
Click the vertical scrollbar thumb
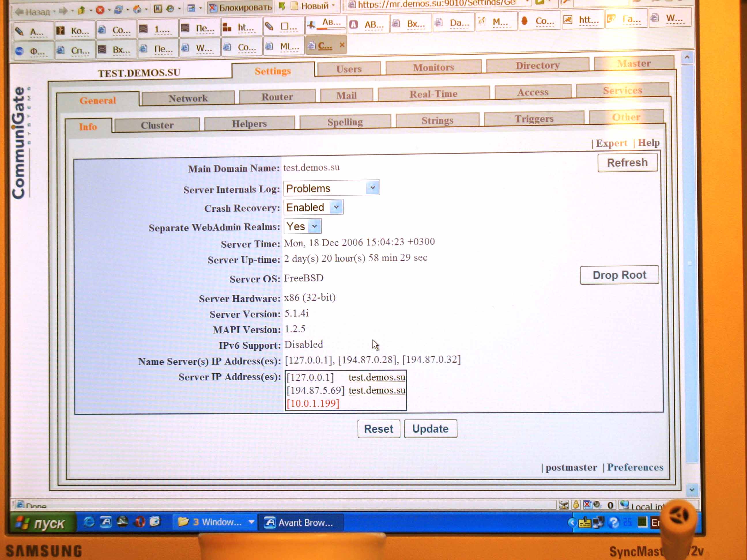[x=690, y=263]
